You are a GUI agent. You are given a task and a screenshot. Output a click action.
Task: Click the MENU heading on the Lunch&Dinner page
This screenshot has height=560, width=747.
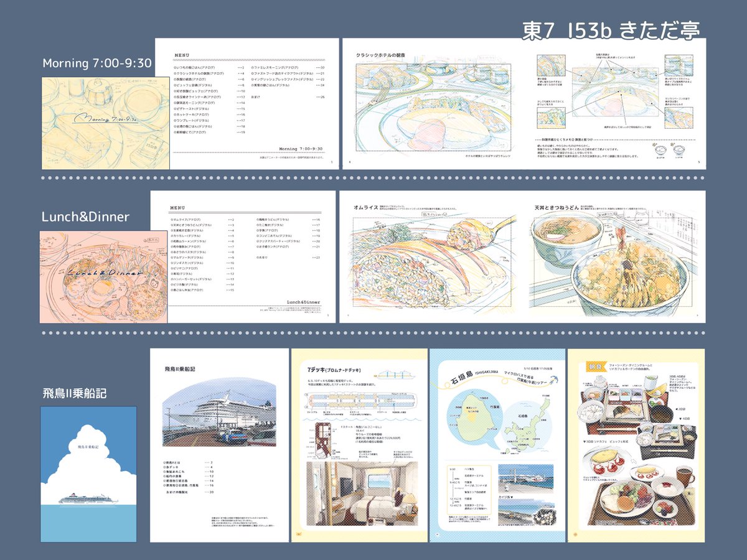(177, 208)
